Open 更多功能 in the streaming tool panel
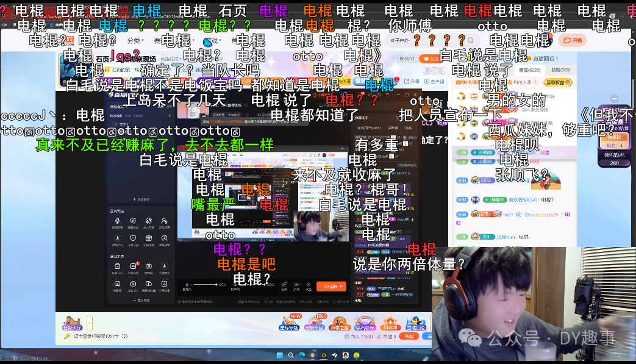The image size is (636, 364). click(141, 301)
